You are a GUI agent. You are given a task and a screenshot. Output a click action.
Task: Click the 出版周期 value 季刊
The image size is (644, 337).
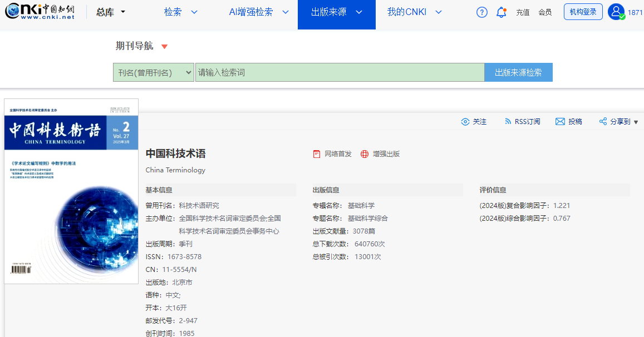point(186,244)
